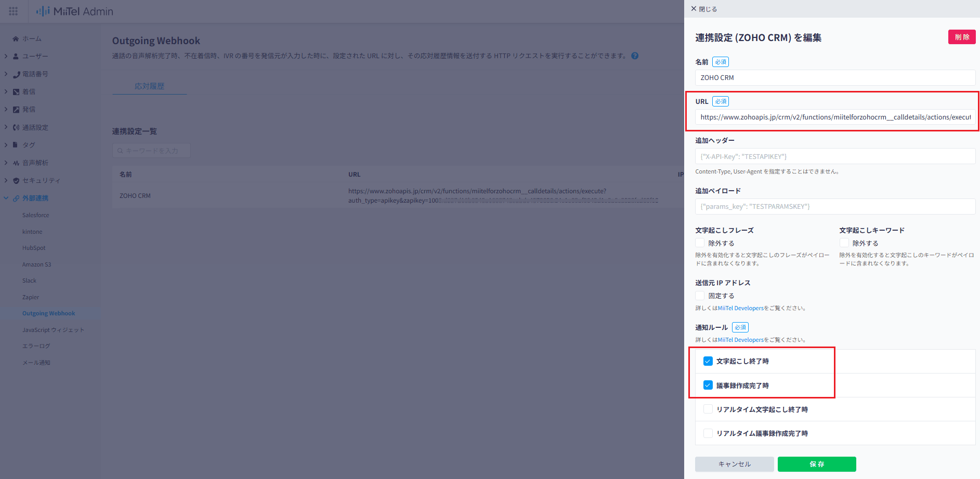
Task: Open the app launcher grid icon
Action: 14,11
